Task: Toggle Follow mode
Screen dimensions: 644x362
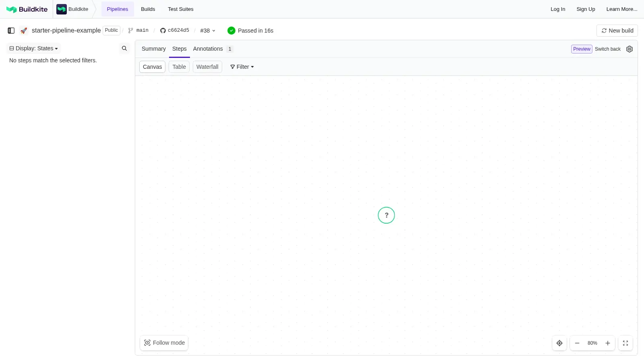Action: [164, 343]
